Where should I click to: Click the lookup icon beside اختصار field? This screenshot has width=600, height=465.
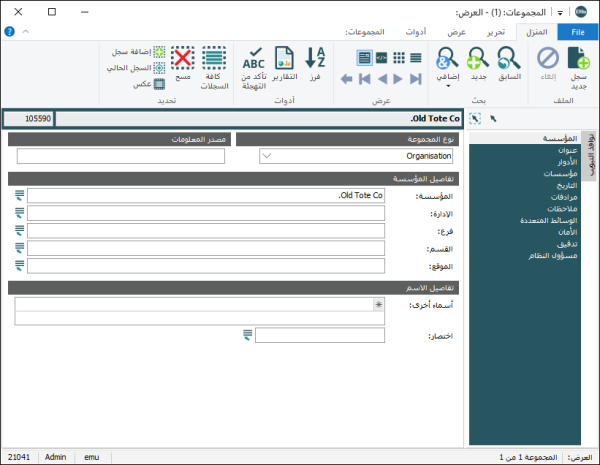point(247,335)
